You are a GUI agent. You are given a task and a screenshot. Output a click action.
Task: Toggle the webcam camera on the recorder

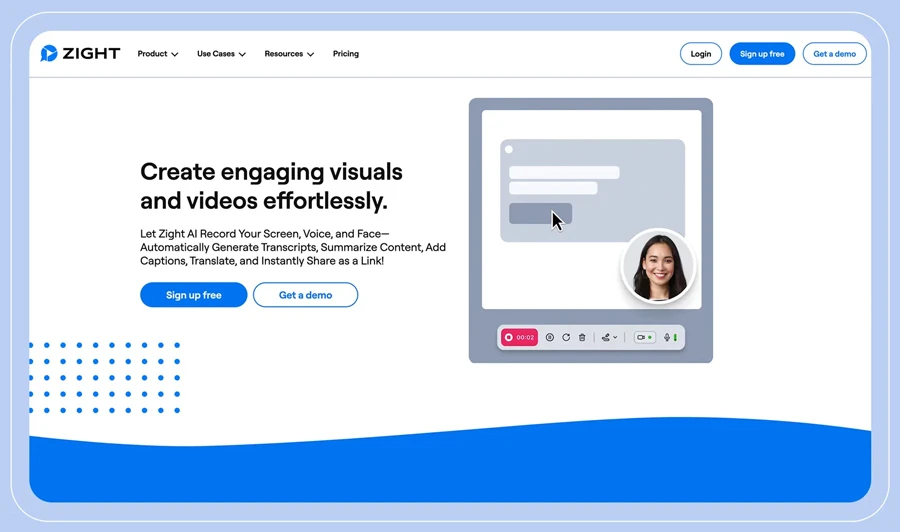[642, 338]
